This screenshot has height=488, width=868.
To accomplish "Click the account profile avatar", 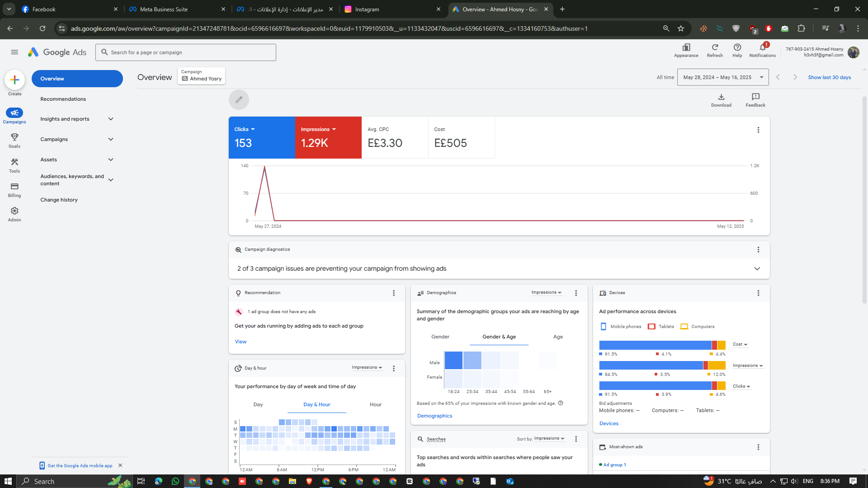I will (x=853, y=52).
